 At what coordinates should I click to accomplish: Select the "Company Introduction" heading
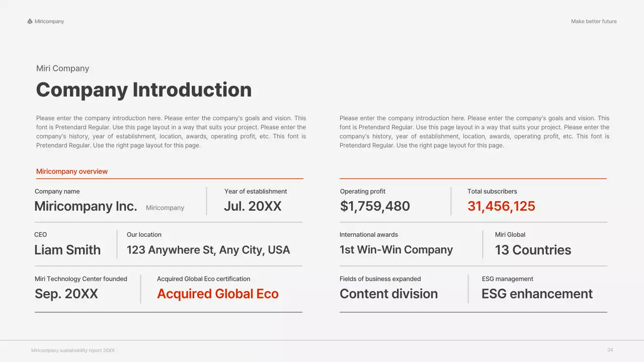tap(144, 90)
